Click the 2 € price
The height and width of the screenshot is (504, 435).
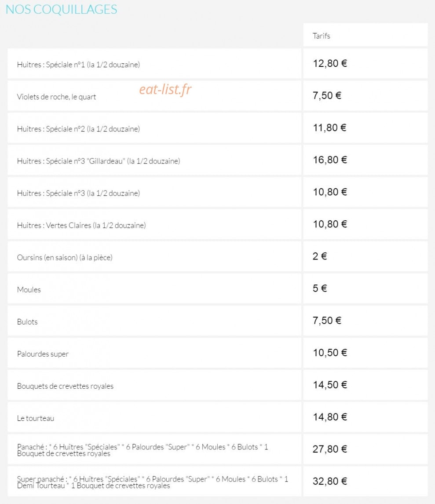pos(320,256)
